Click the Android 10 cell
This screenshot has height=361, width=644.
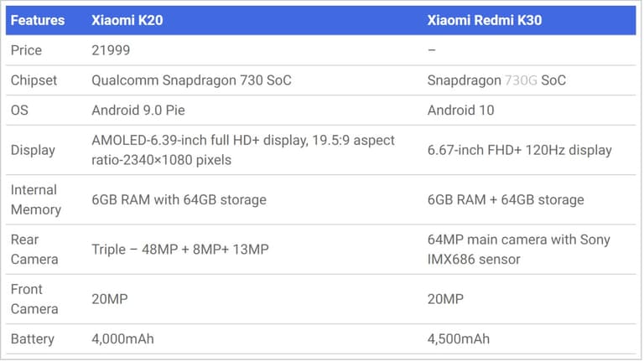pyautogui.click(x=460, y=110)
